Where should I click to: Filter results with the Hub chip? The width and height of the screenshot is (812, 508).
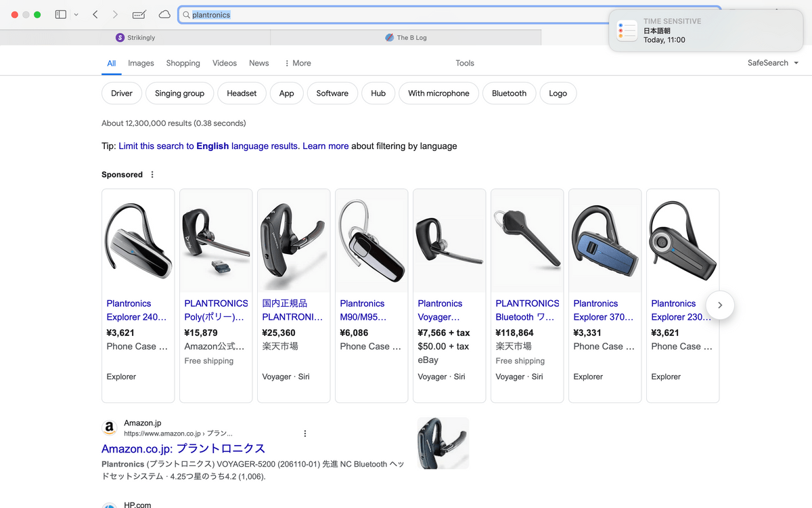point(378,93)
